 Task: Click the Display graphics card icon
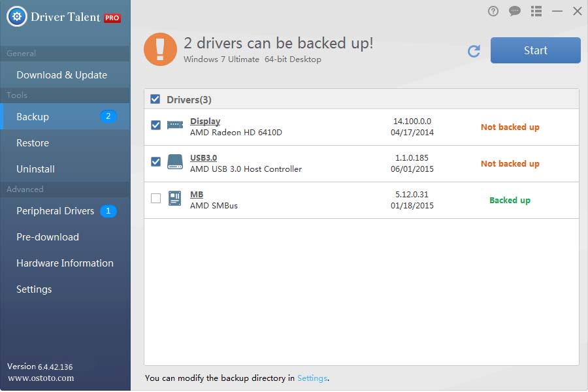(174, 125)
